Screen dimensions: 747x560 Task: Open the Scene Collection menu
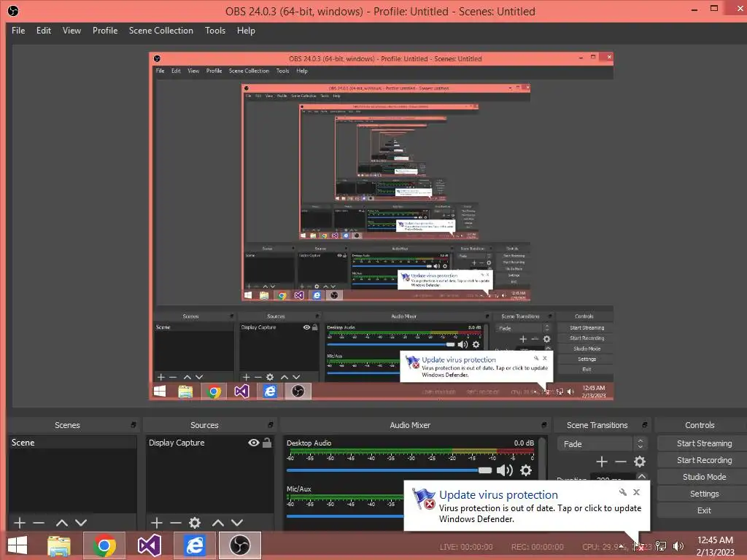click(x=161, y=31)
